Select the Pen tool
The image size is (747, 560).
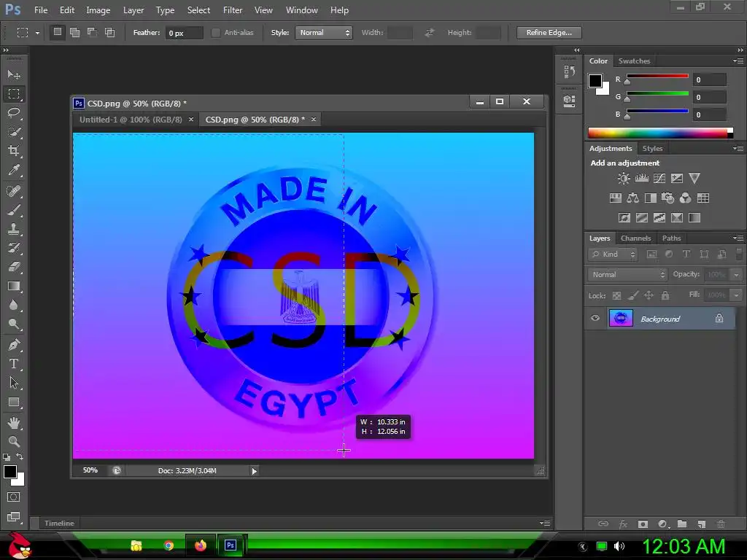(x=14, y=344)
